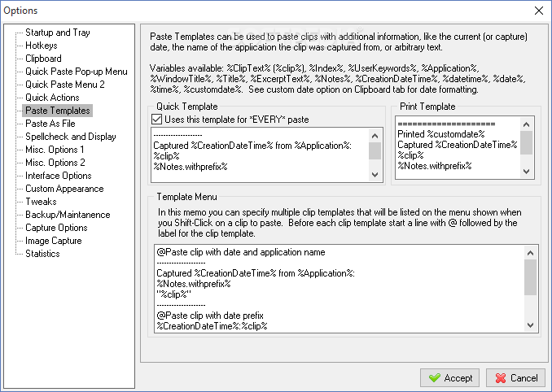Select Quick Actions in the tree

tap(52, 98)
